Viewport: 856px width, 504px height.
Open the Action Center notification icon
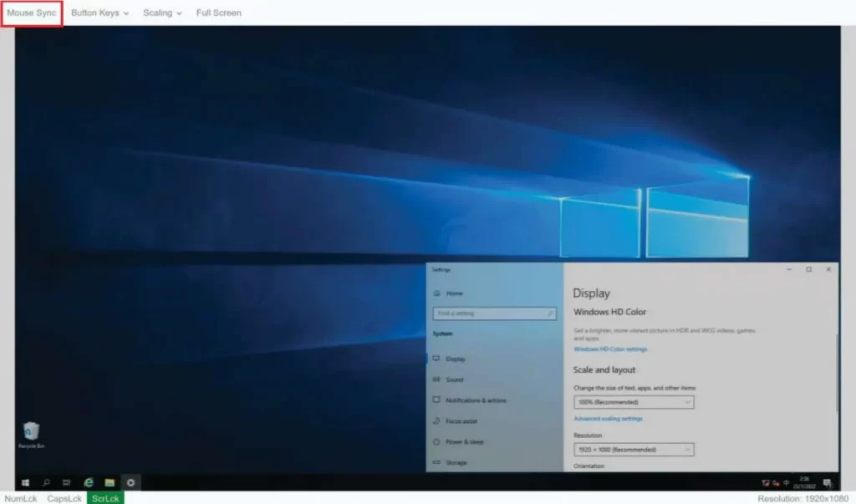pos(827,483)
